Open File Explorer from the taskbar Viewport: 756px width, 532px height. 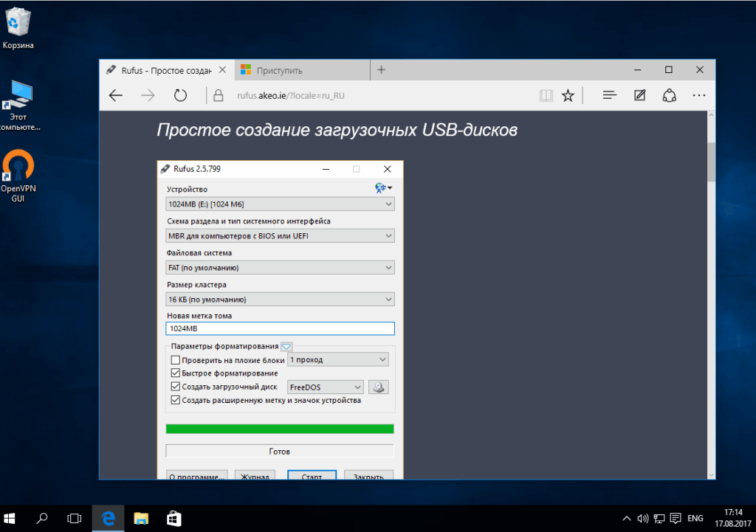(141, 519)
